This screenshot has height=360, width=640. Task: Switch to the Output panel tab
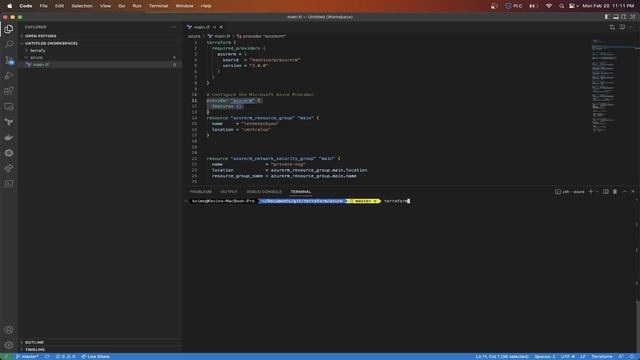point(229,191)
